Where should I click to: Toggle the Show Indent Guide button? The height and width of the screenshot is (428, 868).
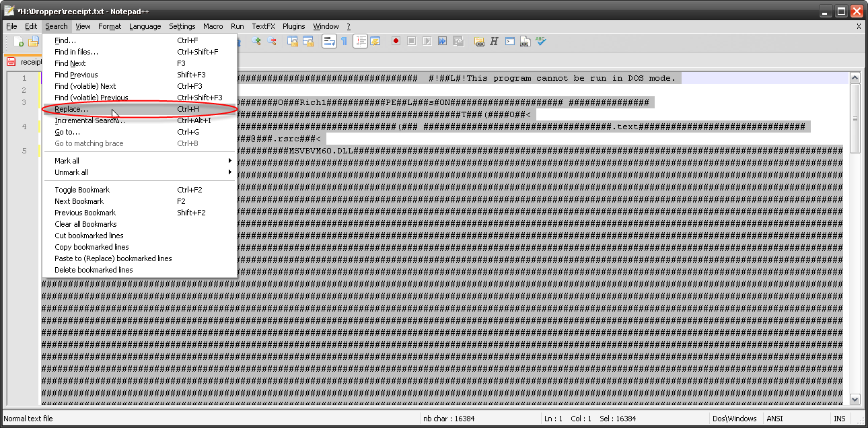point(360,41)
